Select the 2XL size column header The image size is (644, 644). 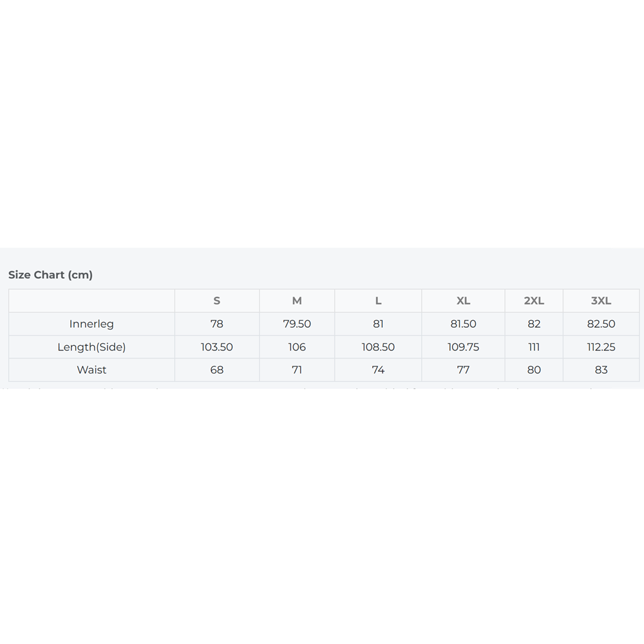pos(534,301)
